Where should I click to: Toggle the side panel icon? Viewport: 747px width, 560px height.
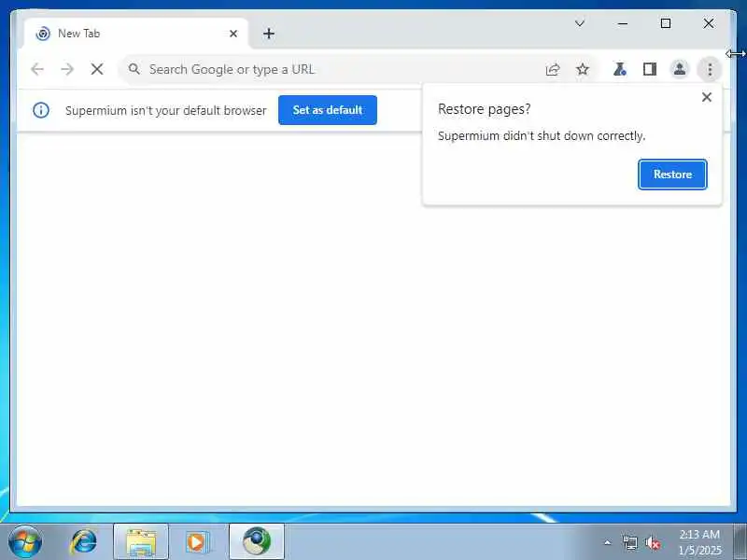tap(650, 69)
